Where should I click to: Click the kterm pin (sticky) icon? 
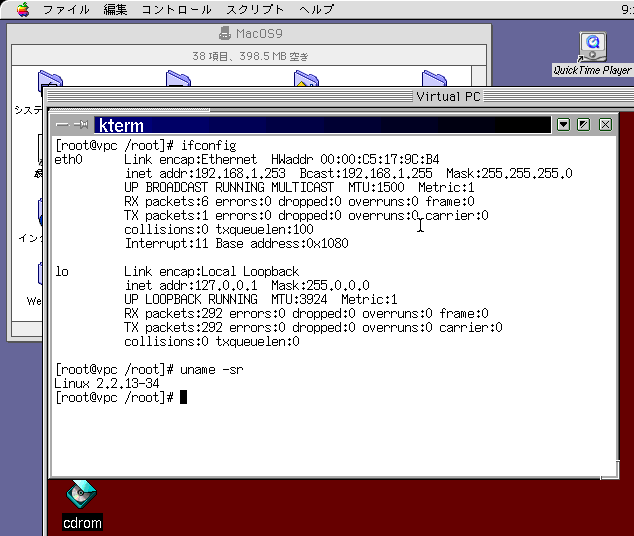[81, 125]
